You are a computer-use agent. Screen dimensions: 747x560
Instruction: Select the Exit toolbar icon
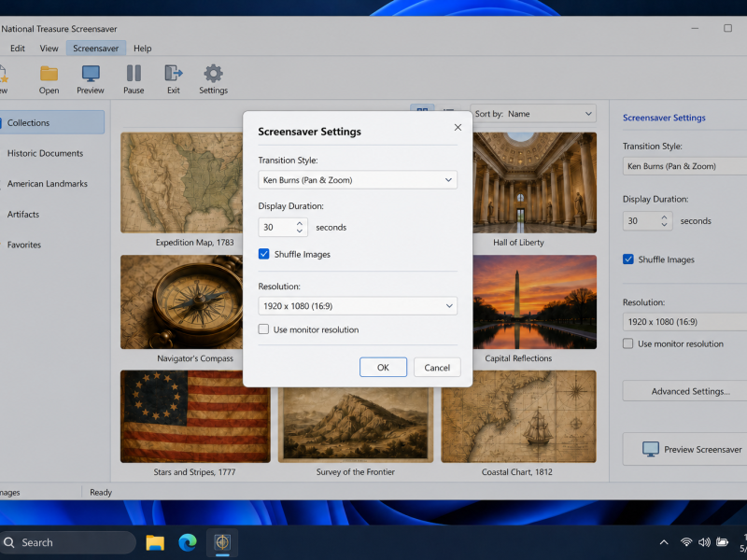(174, 74)
